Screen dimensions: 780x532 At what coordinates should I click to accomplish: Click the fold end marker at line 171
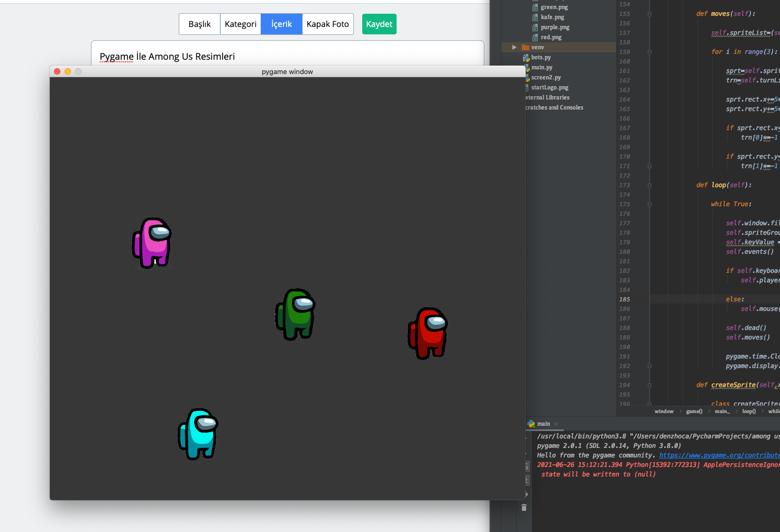pos(649,166)
